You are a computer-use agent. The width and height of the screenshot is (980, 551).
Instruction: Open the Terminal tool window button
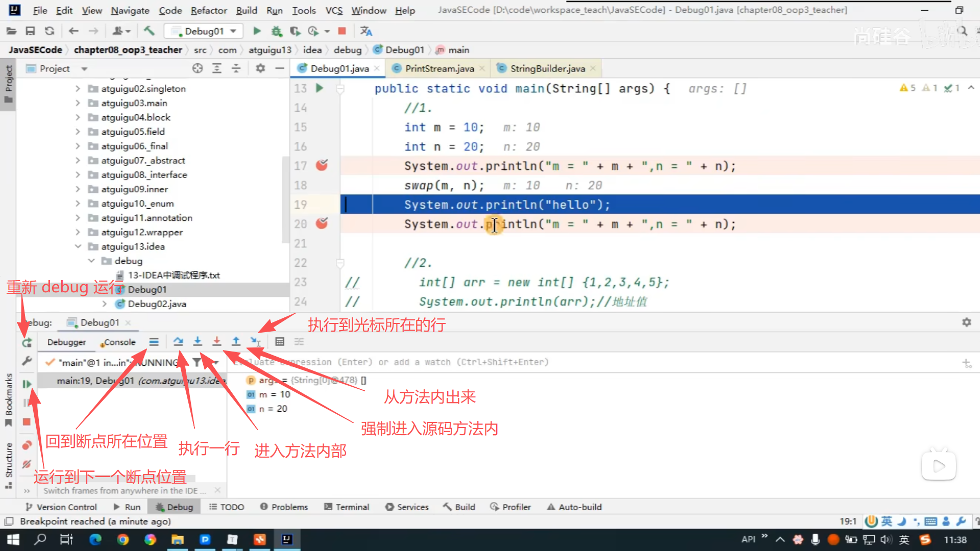pos(347,507)
